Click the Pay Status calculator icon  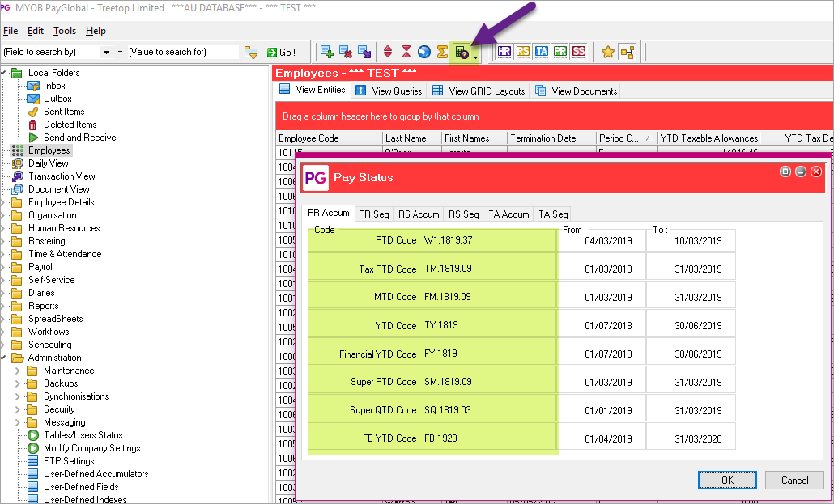pos(462,52)
